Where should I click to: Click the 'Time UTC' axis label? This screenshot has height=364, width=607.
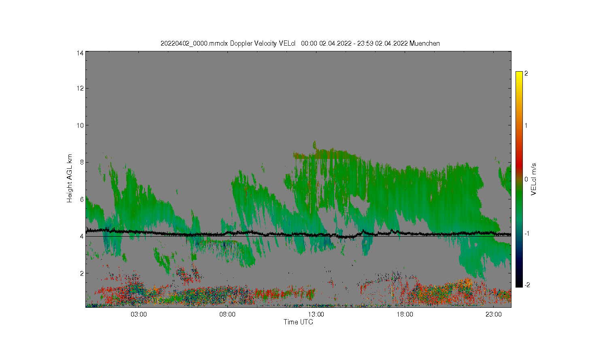(x=298, y=322)
